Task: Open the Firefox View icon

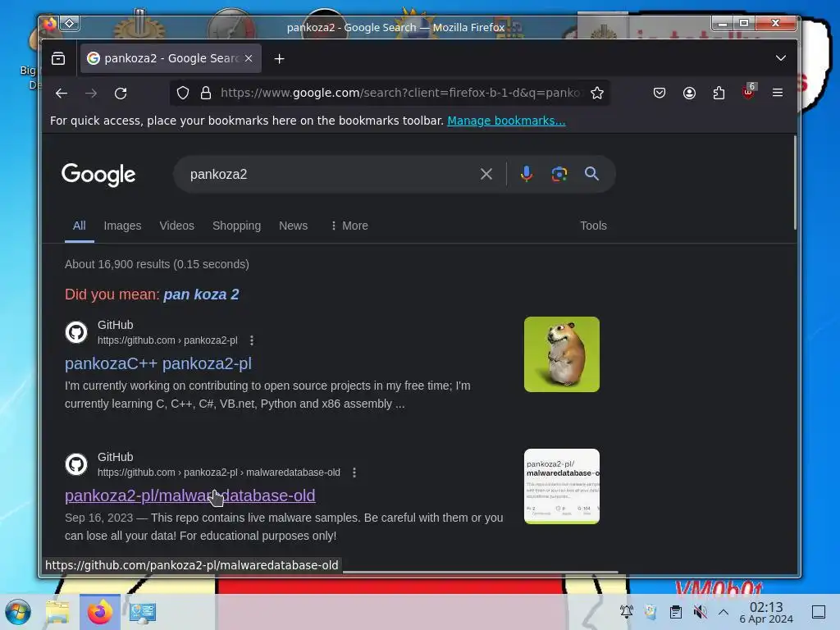Action: point(58,58)
